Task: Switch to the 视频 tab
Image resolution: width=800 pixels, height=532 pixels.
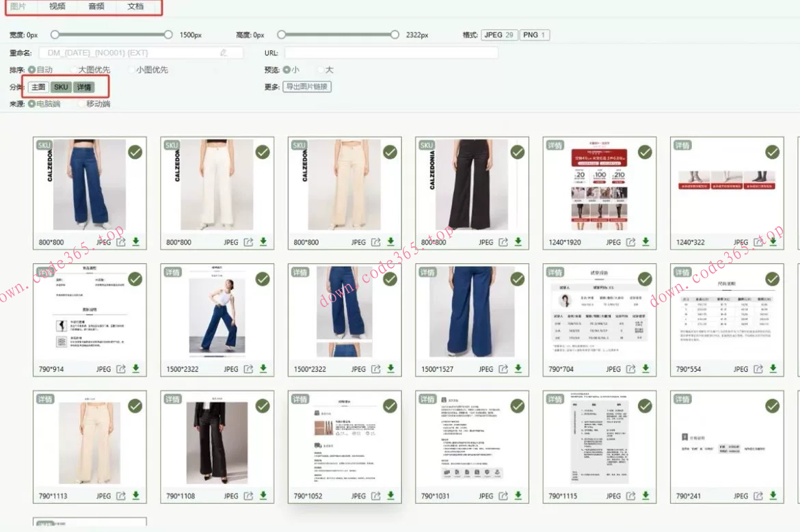Action: tap(55, 8)
